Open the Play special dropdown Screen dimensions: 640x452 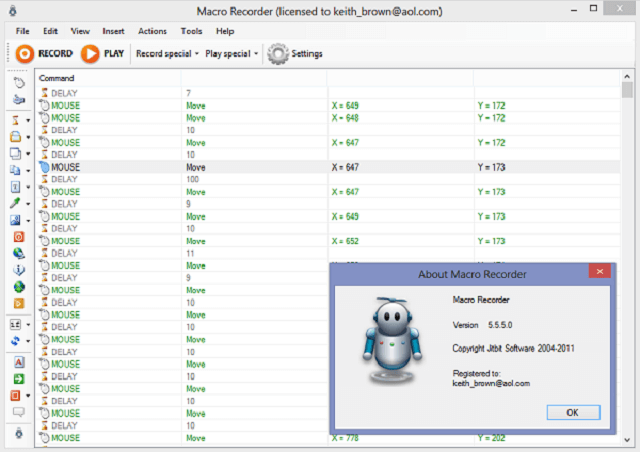point(231,53)
